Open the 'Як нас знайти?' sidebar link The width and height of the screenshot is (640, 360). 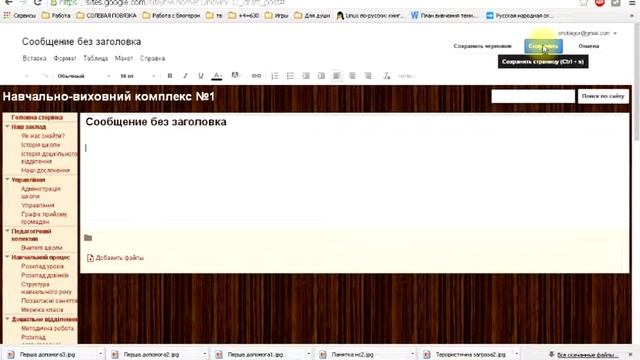(43, 136)
